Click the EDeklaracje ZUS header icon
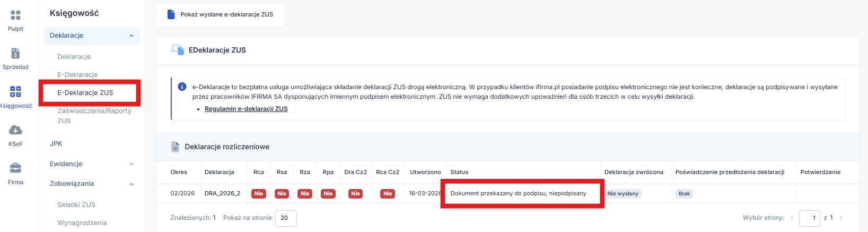 tap(177, 50)
